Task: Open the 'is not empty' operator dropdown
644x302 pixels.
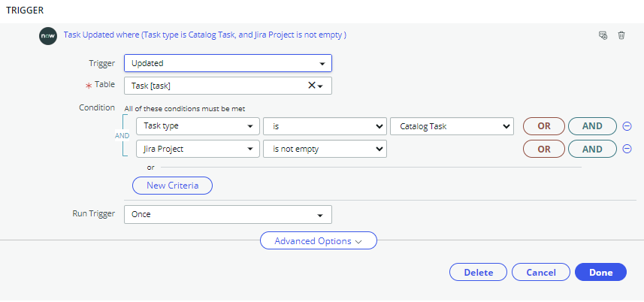Action: click(x=325, y=149)
